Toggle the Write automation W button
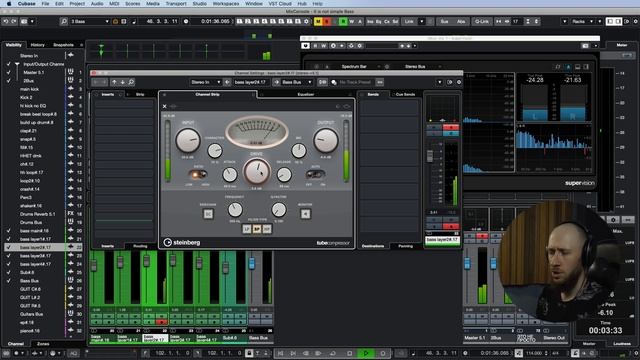This screenshot has height=360, width=640. coord(351,21)
